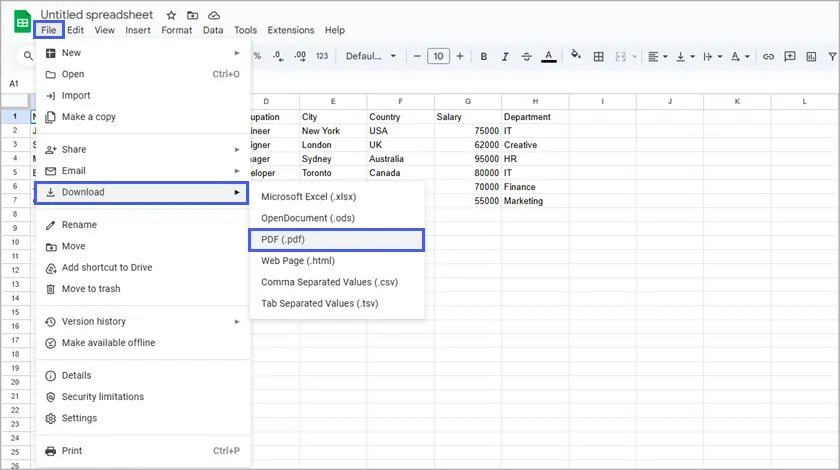Open the Data menu

(x=213, y=30)
